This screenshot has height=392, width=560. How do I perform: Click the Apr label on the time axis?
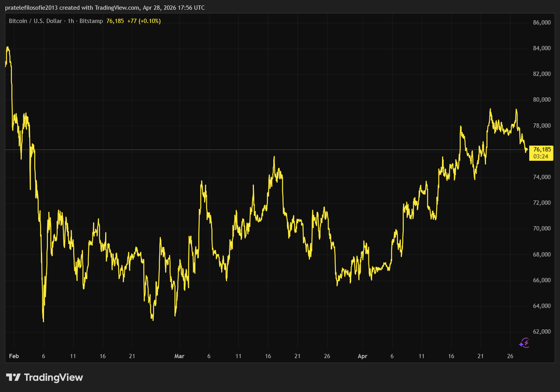(x=363, y=356)
